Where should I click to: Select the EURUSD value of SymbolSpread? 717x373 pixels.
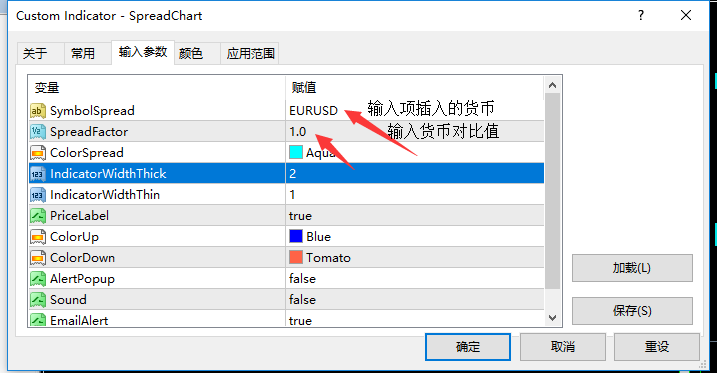313,111
